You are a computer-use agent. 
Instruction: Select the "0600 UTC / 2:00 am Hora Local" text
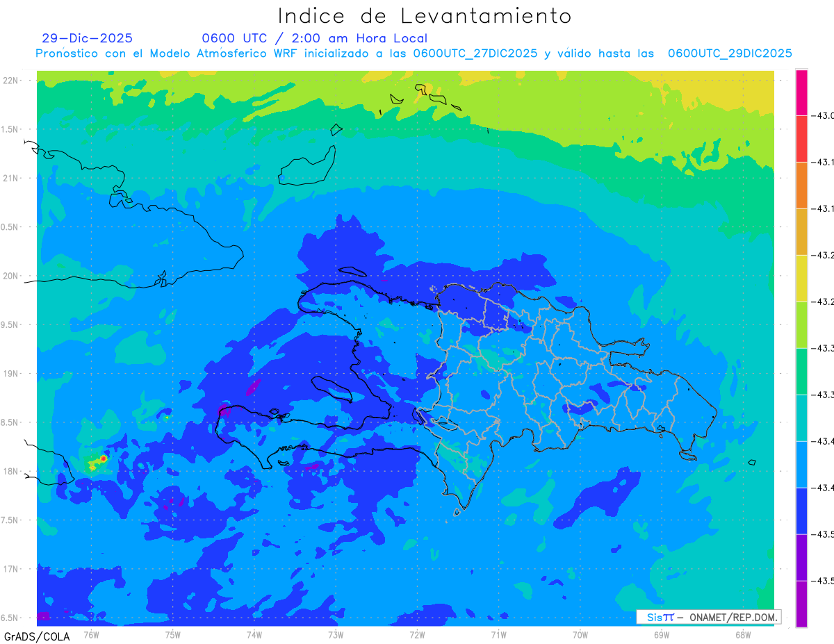pyautogui.click(x=315, y=38)
